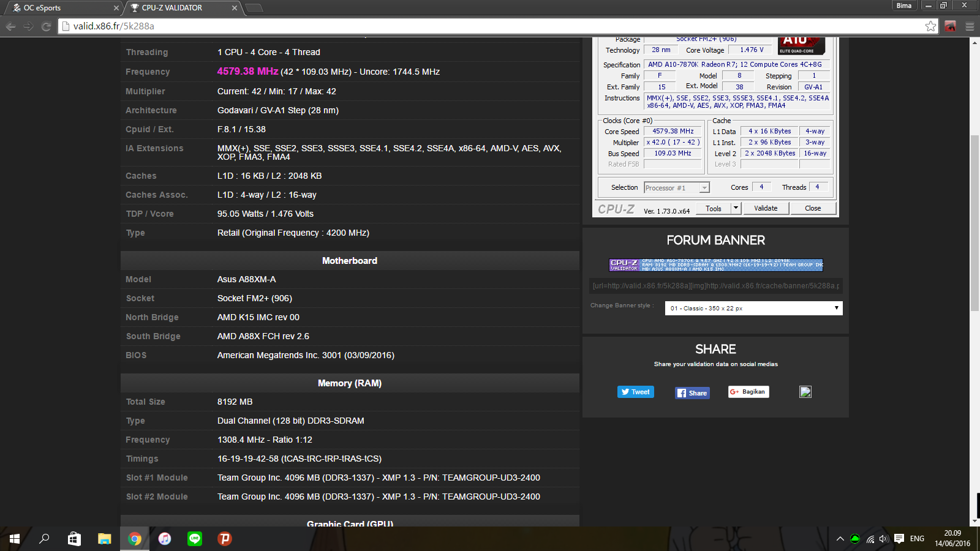This screenshot has height=551, width=980.
Task: Select 8192 MB total size value
Action: click(x=235, y=402)
